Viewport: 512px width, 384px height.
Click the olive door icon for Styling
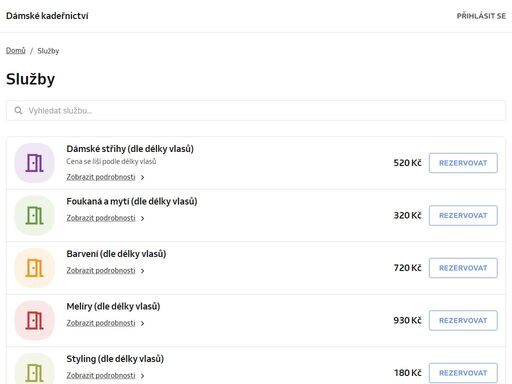34,371
